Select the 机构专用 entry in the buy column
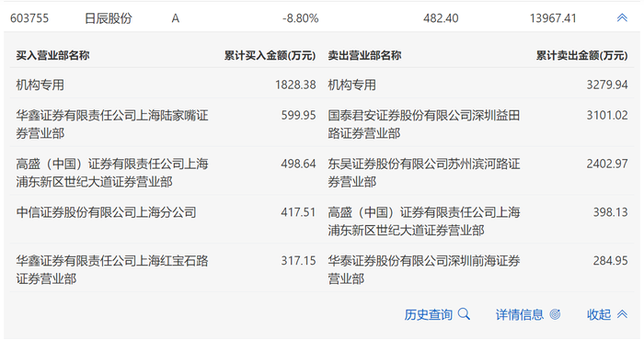Image resolution: width=644 pixels, height=340 pixels. pyautogui.click(x=40, y=85)
